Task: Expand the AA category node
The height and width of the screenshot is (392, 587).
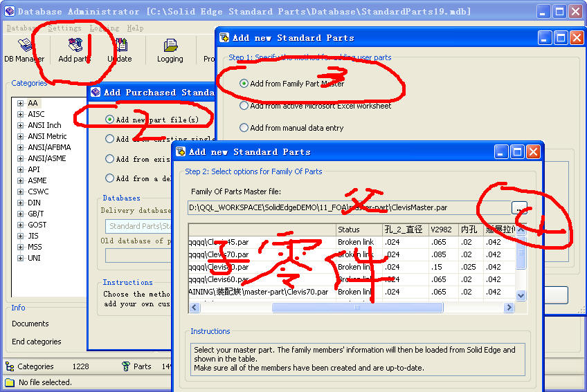Action: click(x=21, y=103)
